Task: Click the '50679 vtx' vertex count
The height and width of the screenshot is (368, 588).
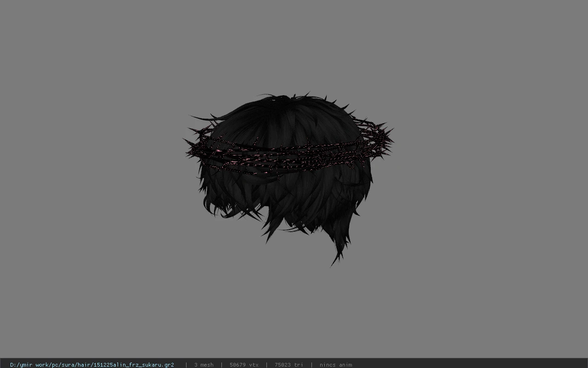Action: pos(244,365)
